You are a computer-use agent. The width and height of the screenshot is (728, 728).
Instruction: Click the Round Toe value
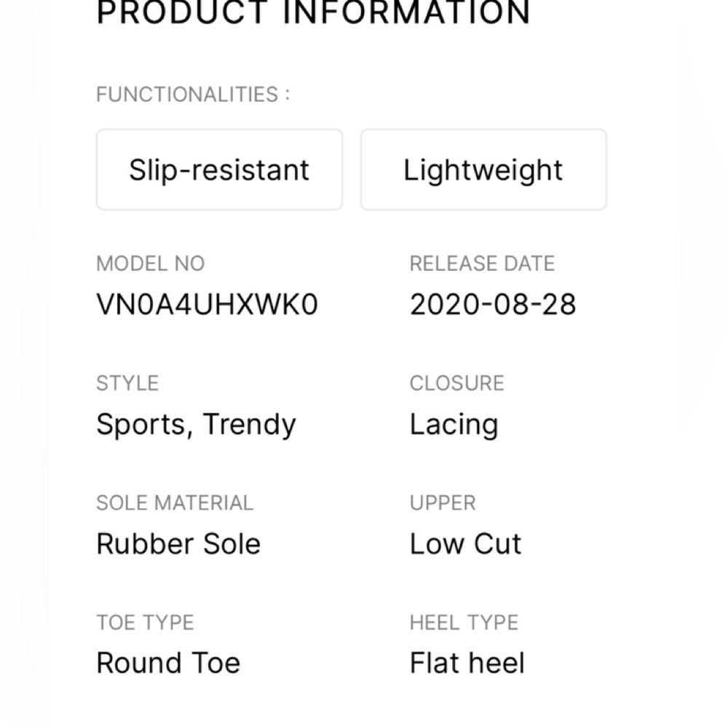coord(168,662)
